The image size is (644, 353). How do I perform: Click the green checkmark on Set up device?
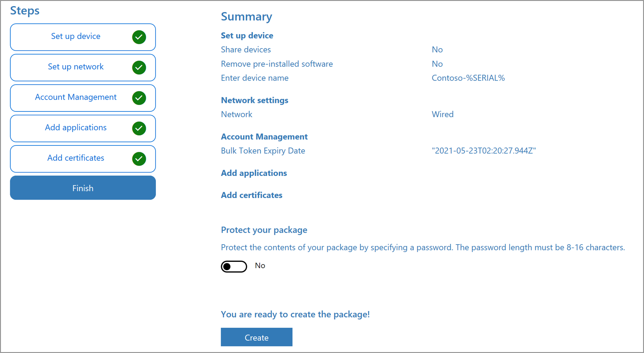tap(139, 37)
